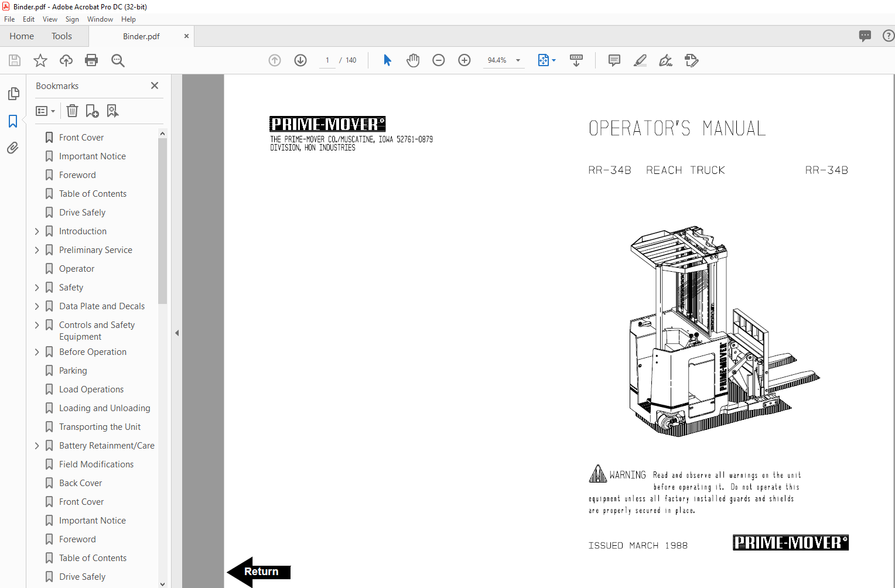Screen dimensions: 895x588
Task: Activate the Hand pan tool
Action: [x=413, y=60]
